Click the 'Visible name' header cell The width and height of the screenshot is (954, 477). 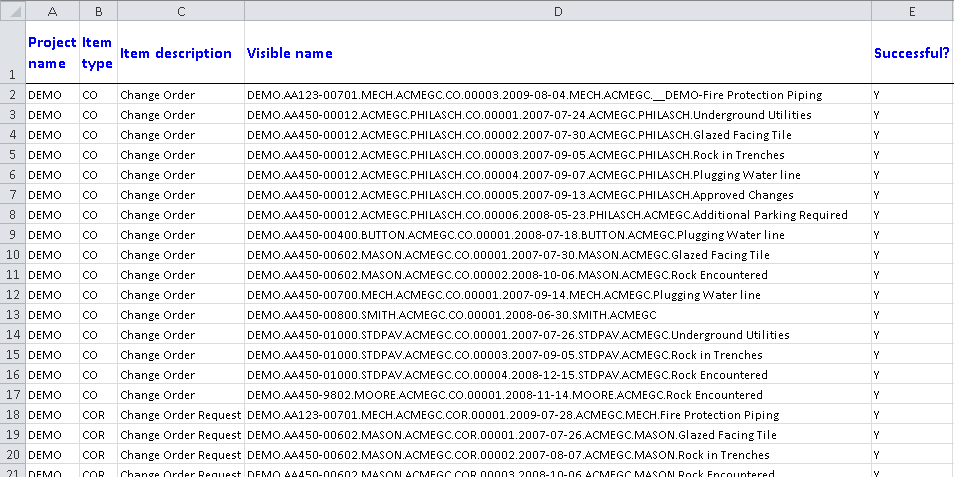click(x=290, y=53)
